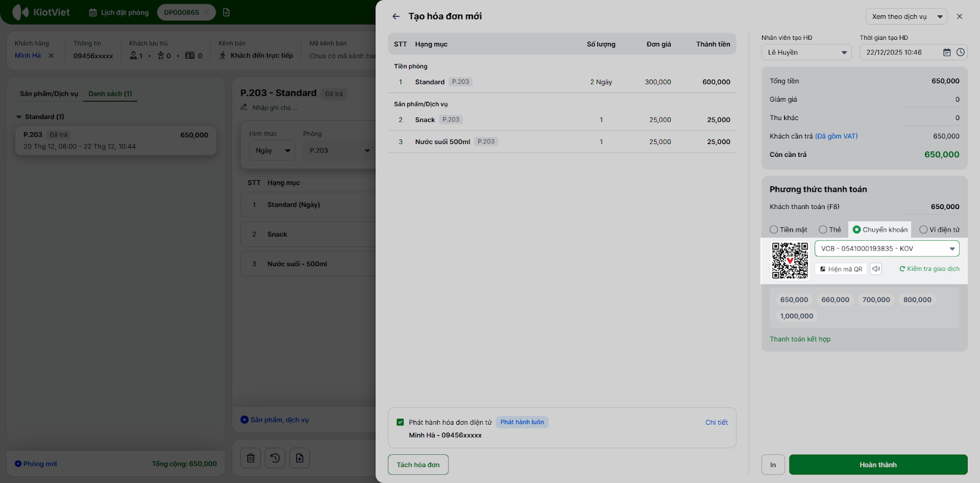Click the children guests icon
This screenshot has height=483, width=980.
pos(160,56)
